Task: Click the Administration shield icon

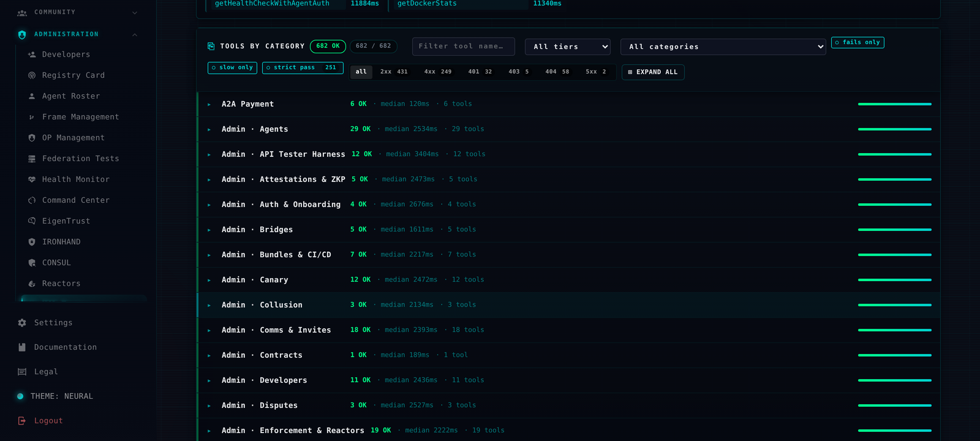Action: click(22, 34)
